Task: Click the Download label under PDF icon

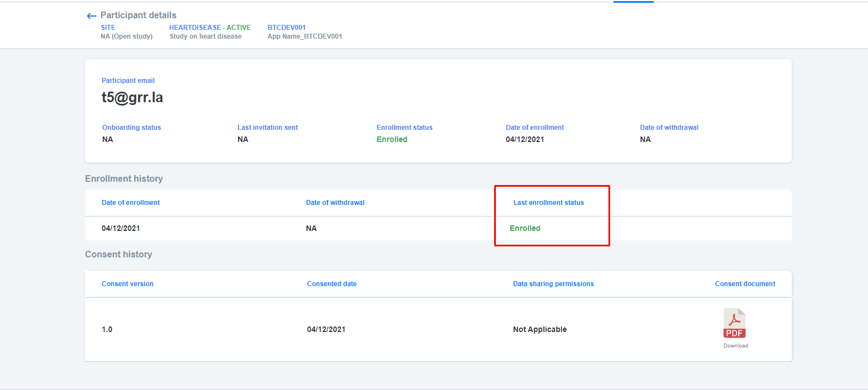Action: click(x=735, y=346)
